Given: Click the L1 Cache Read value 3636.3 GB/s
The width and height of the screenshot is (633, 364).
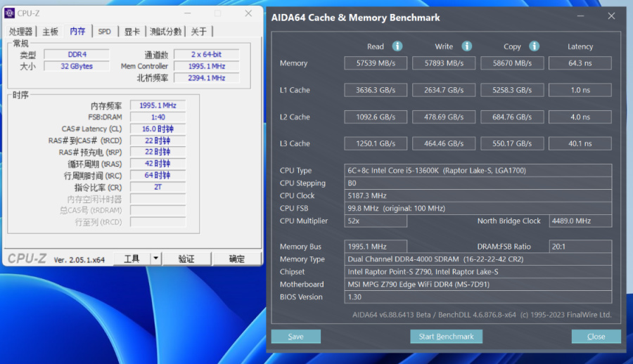Looking at the screenshot, I should point(376,90).
